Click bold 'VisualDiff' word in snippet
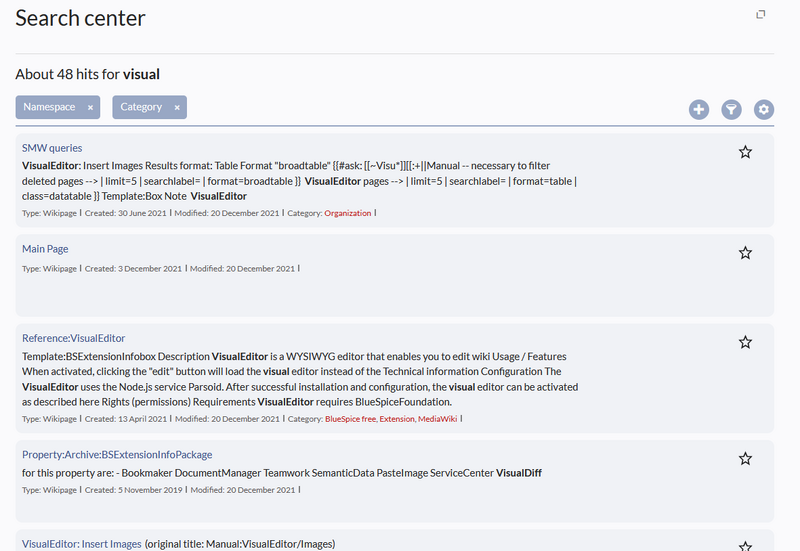 [518, 473]
